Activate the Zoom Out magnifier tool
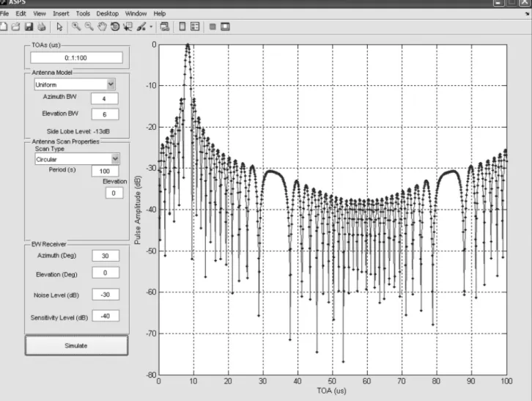The width and height of the screenshot is (532, 401). coord(89,26)
